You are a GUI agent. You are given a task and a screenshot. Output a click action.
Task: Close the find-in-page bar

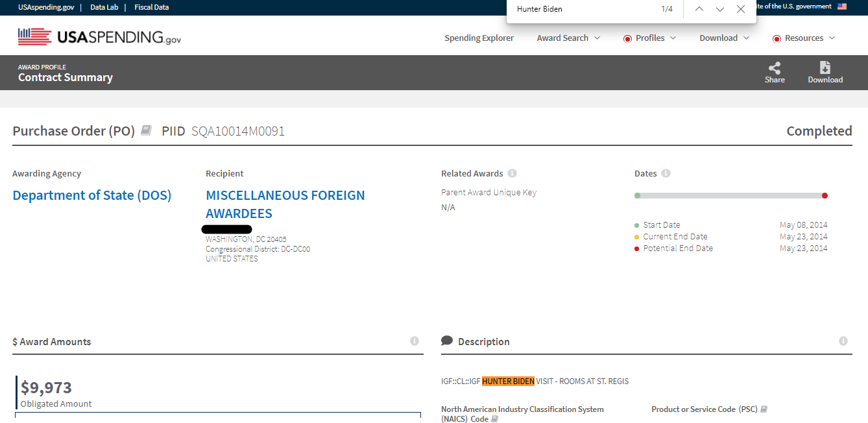[x=741, y=9]
